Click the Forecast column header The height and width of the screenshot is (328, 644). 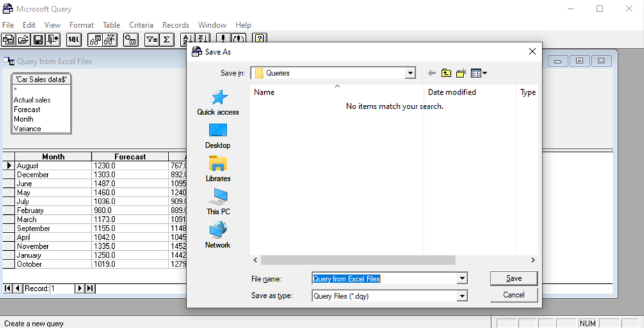pos(130,156)
